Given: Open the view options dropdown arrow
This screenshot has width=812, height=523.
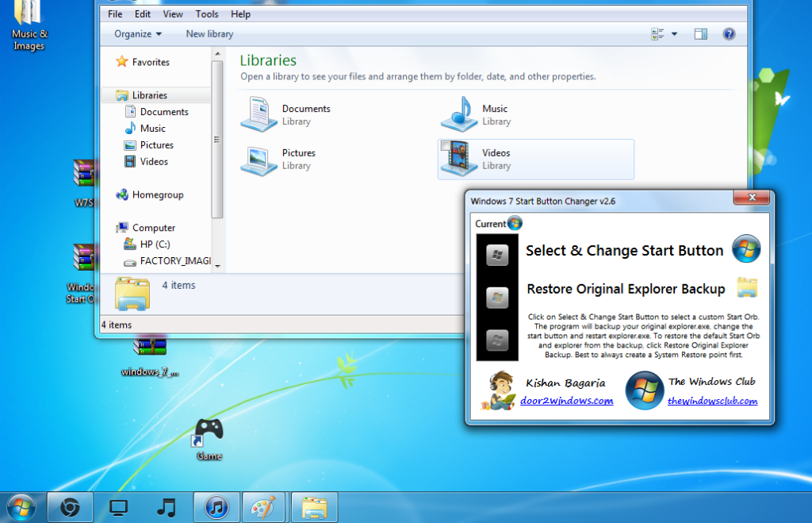Looking at the screenshot, I should pyautogui.click(x=674, y=34).
